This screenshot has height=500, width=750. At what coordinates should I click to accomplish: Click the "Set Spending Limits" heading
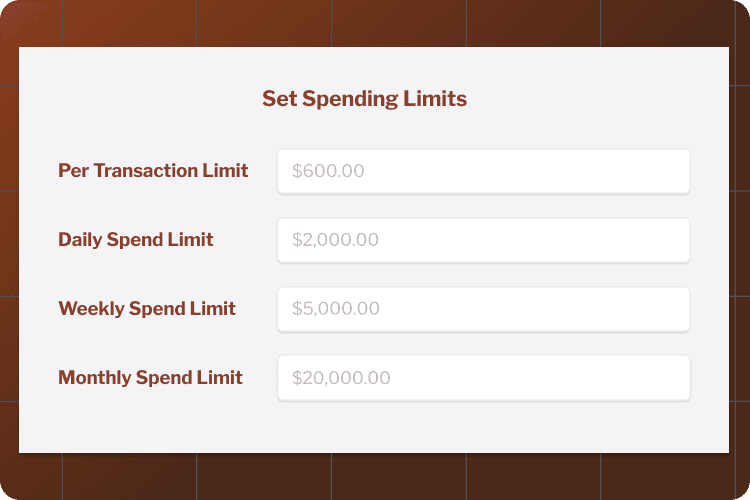[x=364, y=99]
